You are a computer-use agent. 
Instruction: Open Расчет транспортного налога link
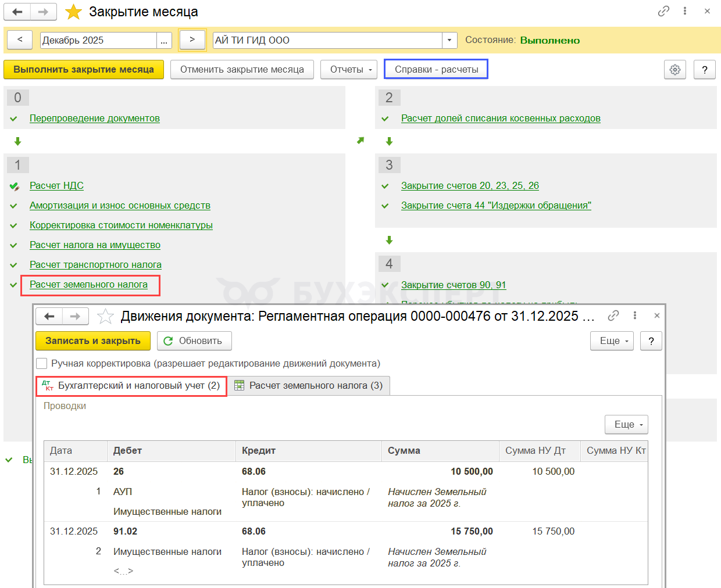(95, 265)
